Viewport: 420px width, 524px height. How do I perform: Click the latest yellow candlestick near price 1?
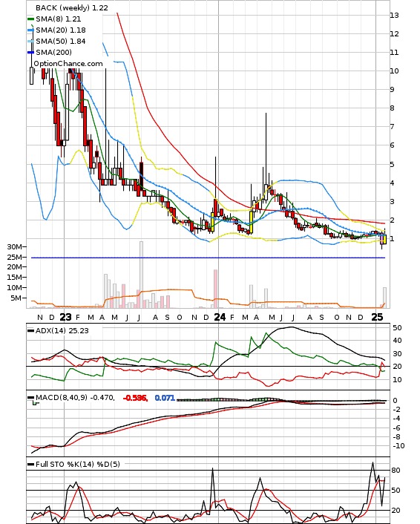tap(384, 239)
